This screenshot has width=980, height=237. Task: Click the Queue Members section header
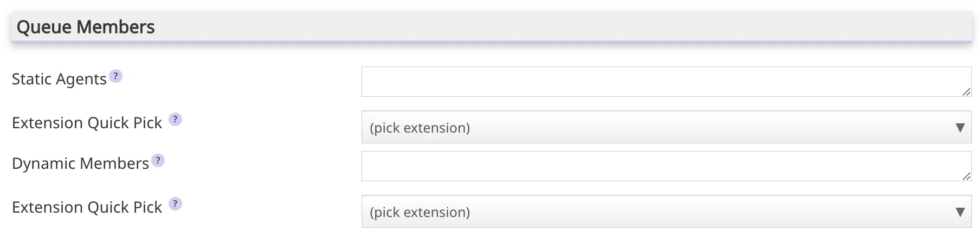(x=86, y=27)
